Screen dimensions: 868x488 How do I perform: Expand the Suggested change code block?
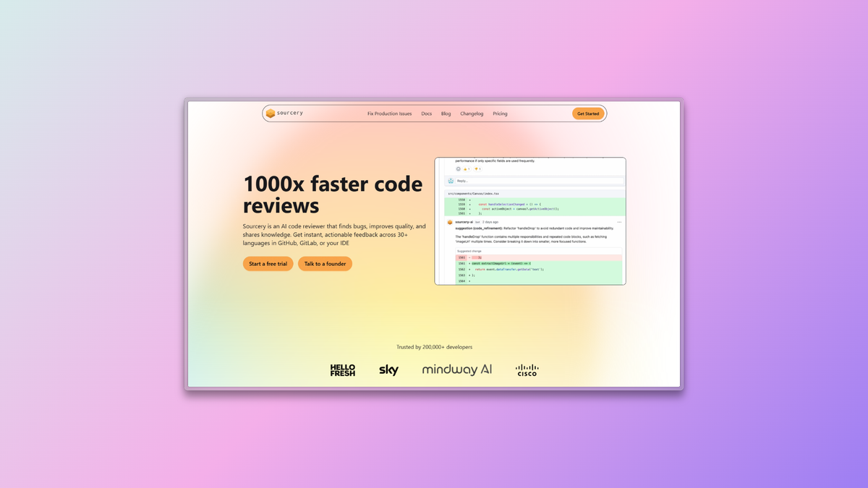[469, 251]
